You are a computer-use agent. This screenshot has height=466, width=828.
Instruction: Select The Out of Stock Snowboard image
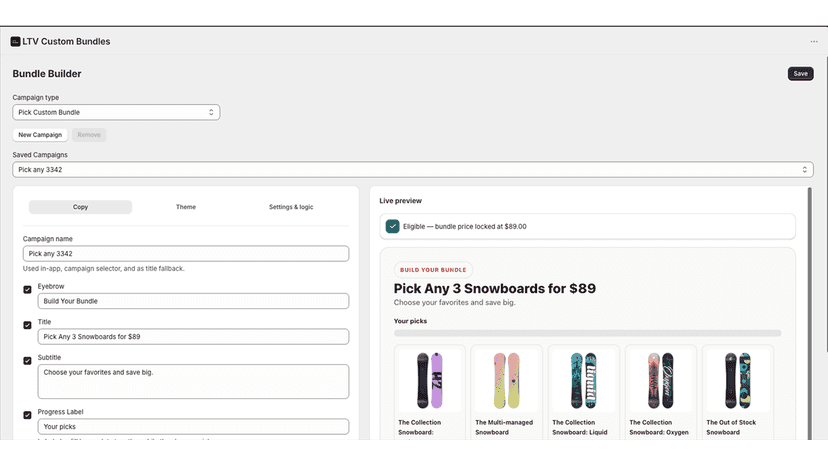point(738,380)
